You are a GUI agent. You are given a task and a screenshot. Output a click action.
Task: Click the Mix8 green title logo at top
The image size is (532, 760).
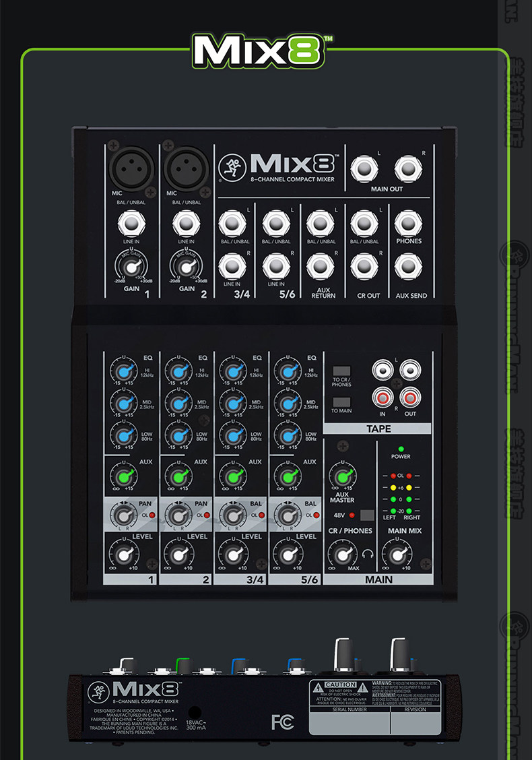click(262, 51)
